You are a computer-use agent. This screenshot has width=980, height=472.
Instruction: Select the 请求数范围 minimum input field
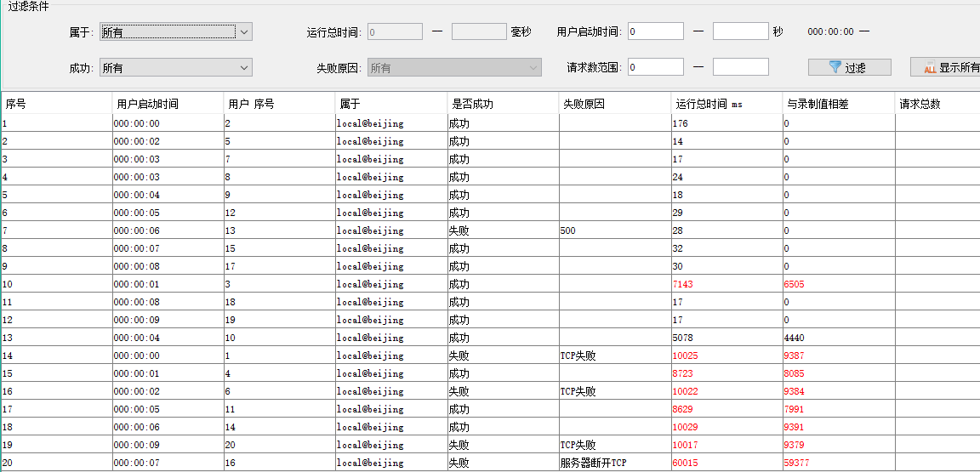pos(656,67)
